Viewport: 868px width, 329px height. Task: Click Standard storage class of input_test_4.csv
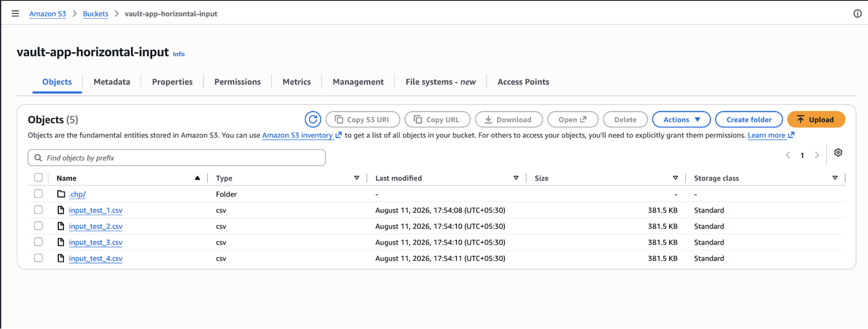pos(709,258)
